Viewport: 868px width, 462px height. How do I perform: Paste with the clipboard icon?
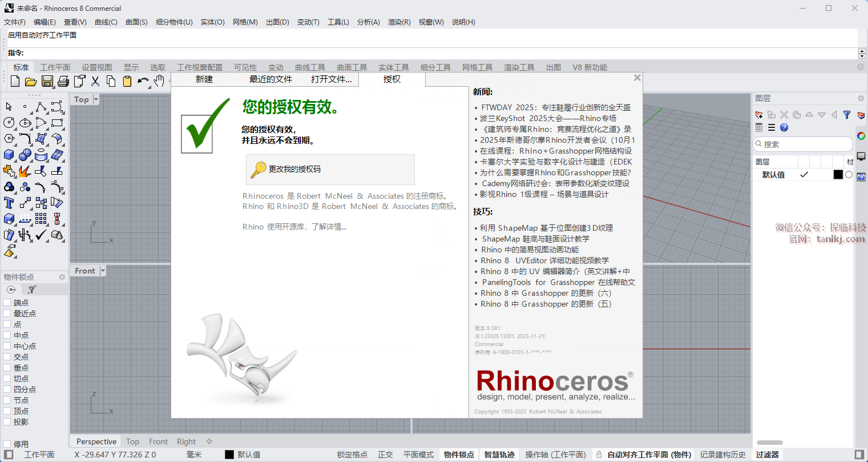pyautogui.click(x=127, y=82)
